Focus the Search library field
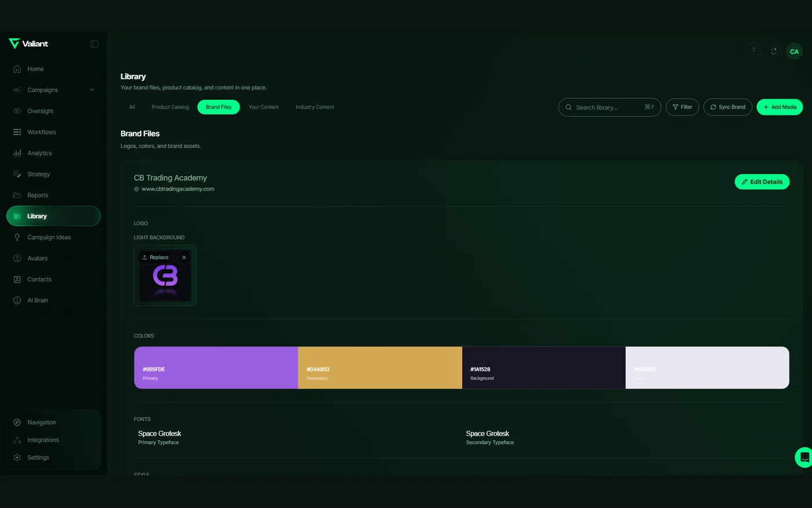This screenshot has width=812, height=508. coord(610,107)
